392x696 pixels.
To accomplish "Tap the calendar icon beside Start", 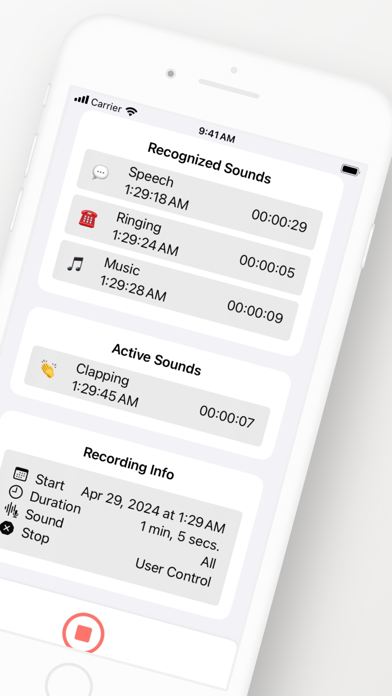I will click(x=20, y=474).
